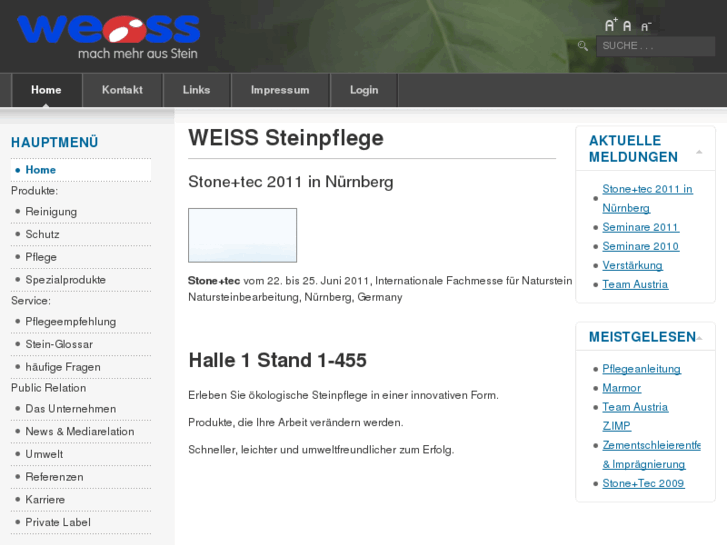
Task: Open the Verstärkung news link
Action: pyautogui.click(x=632, y=265)
